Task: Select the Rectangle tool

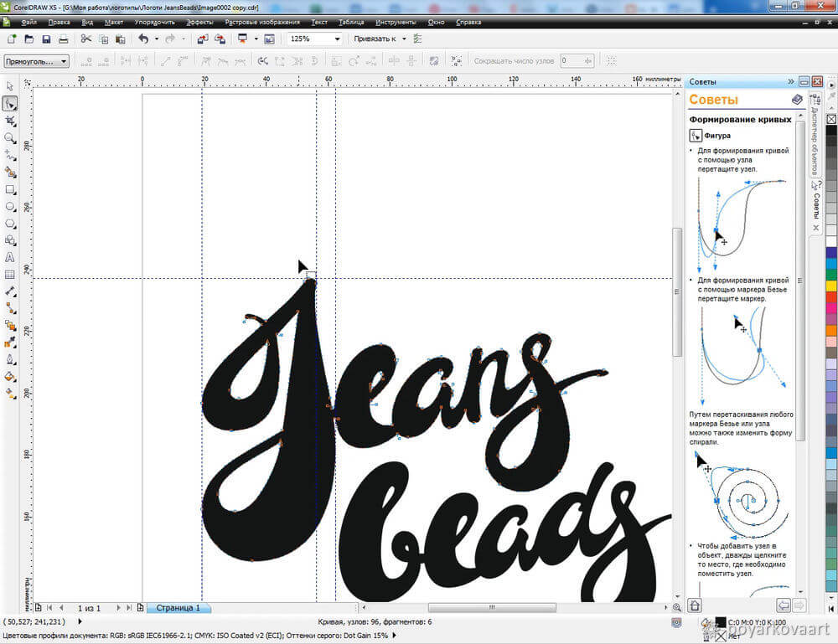Action: pos(9,189)
